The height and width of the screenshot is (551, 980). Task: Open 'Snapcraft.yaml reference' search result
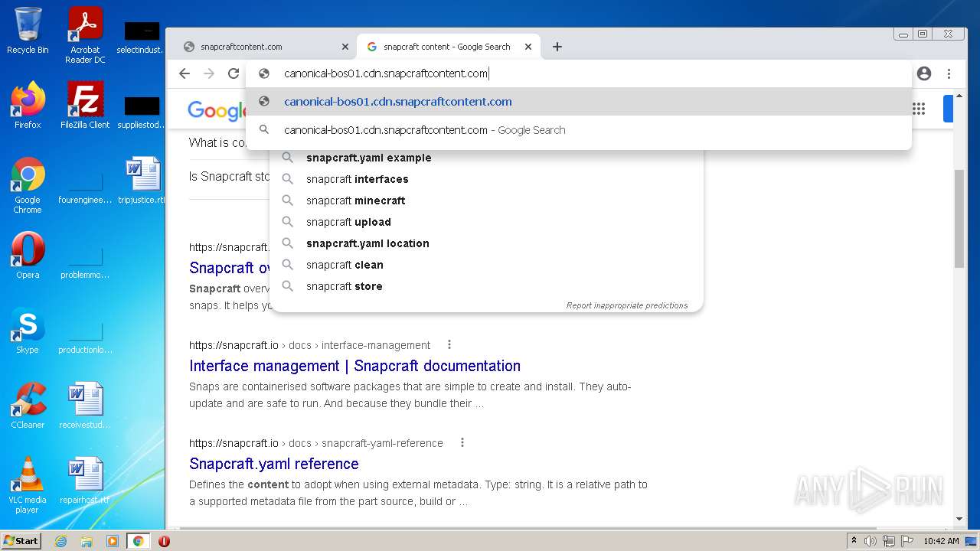[x=274, y=464]
